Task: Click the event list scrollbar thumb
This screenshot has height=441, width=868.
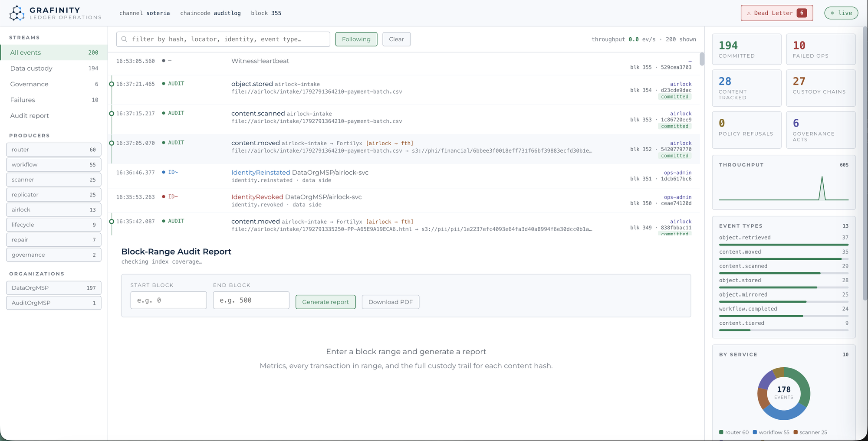Action: coord(702,59)
